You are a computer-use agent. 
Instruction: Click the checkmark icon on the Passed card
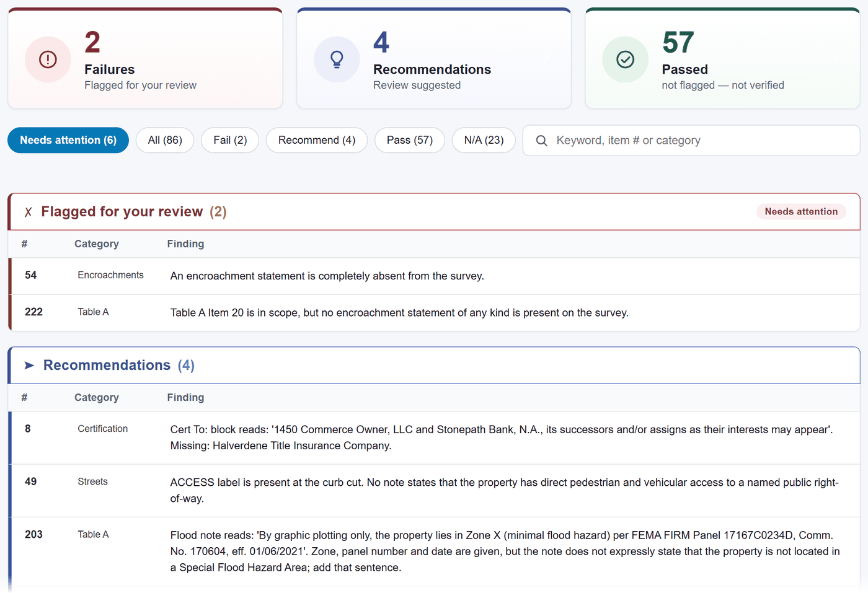(625, 59)
